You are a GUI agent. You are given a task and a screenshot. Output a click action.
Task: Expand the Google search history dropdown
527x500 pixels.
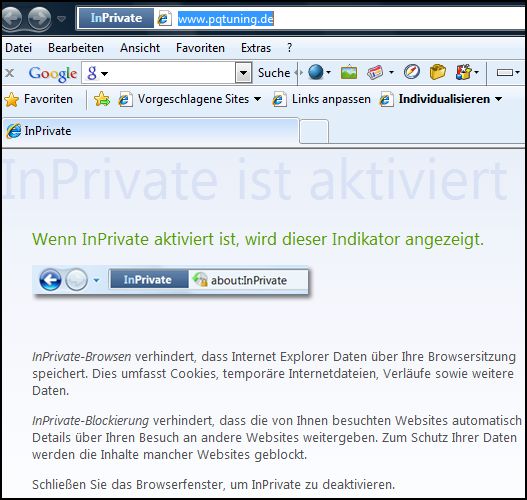pos(243,73)
